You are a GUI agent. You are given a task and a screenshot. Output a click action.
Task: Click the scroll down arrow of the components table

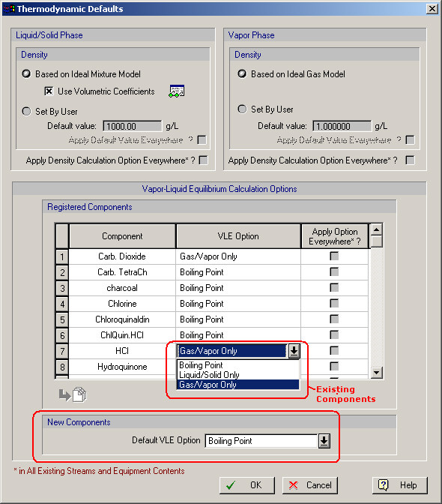tap(376, 372)
